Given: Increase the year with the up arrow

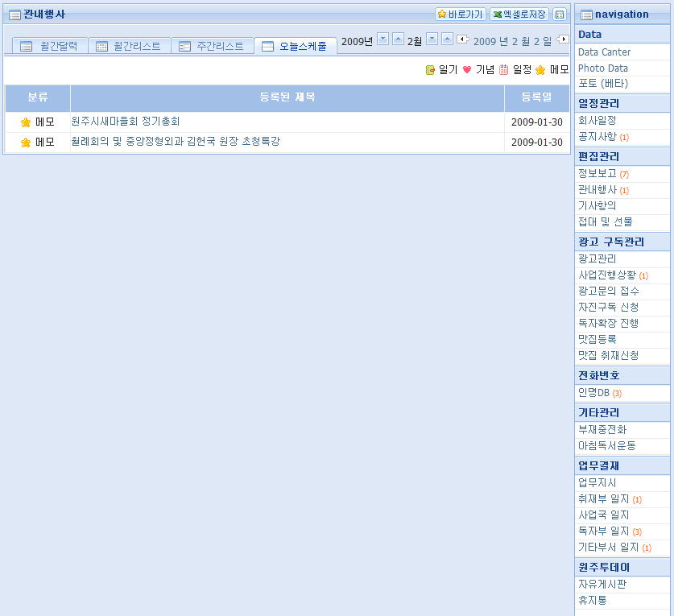Looking at the screenshot, I should [398, 39].
